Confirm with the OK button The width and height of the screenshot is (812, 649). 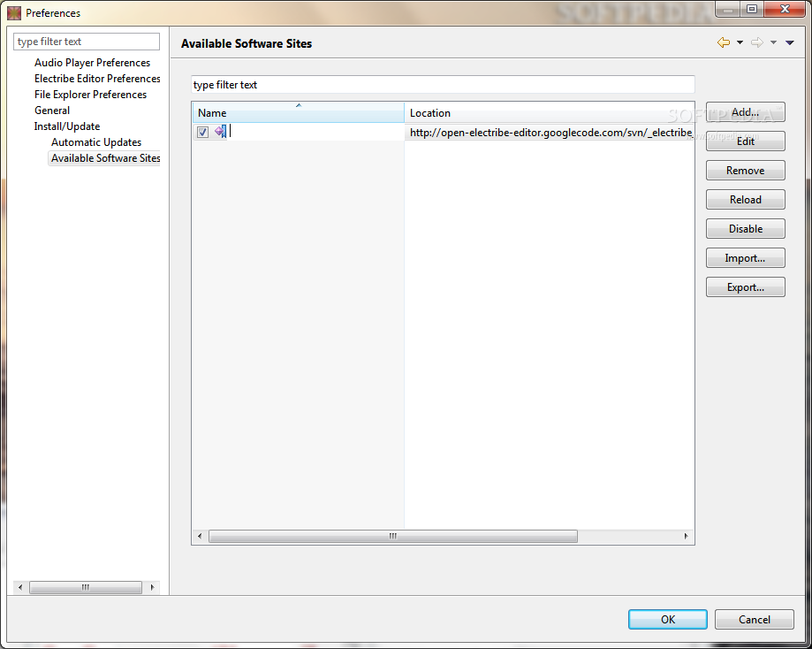tap(667, 620)
